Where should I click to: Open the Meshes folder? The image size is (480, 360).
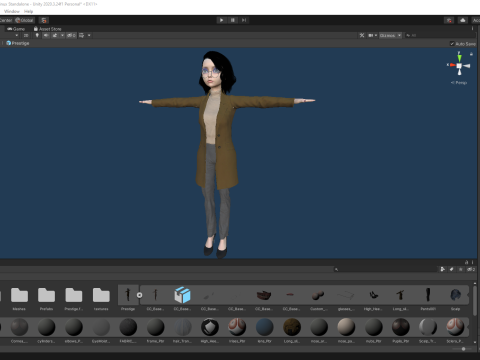point(19,298)
